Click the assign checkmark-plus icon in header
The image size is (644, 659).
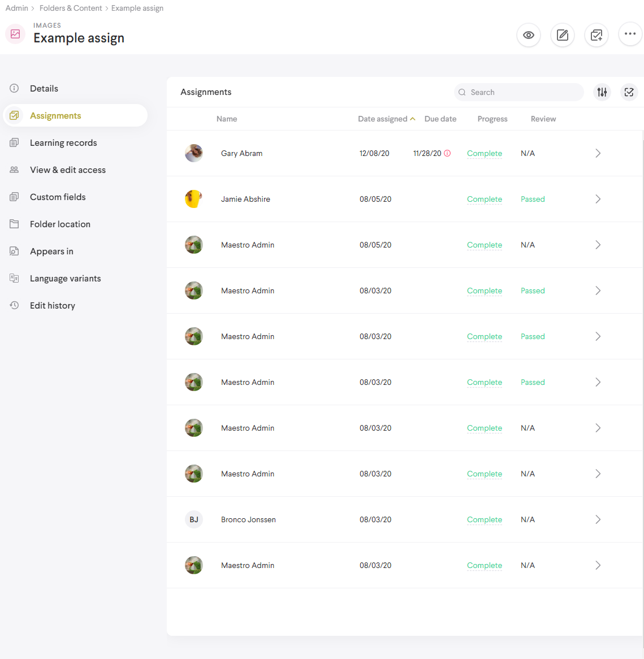597,35
